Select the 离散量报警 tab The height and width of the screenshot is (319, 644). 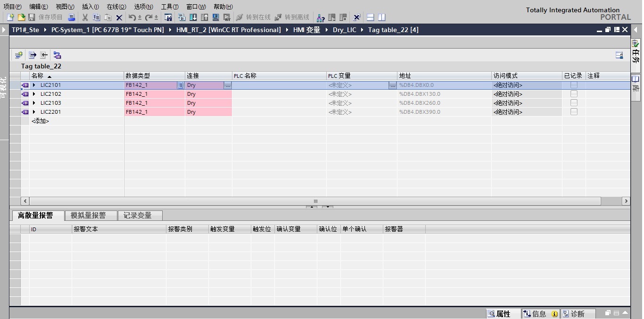pyautogui.click(x=38, y=216)
